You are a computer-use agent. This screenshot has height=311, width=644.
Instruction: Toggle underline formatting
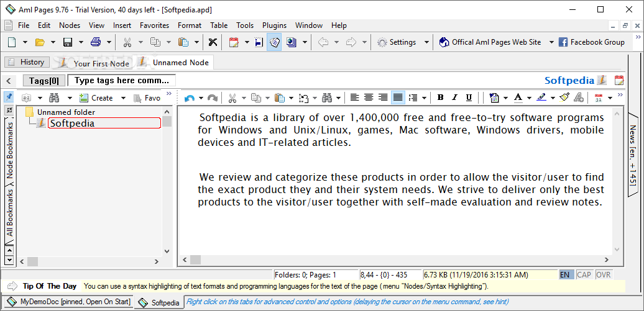point(469,97)
